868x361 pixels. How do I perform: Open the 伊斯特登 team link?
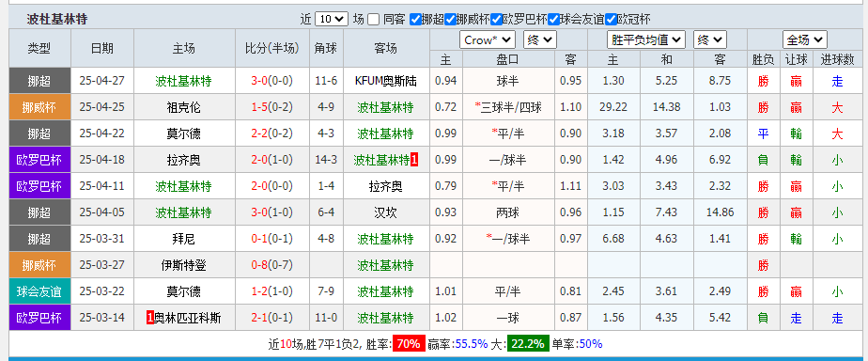click(184, 265)
